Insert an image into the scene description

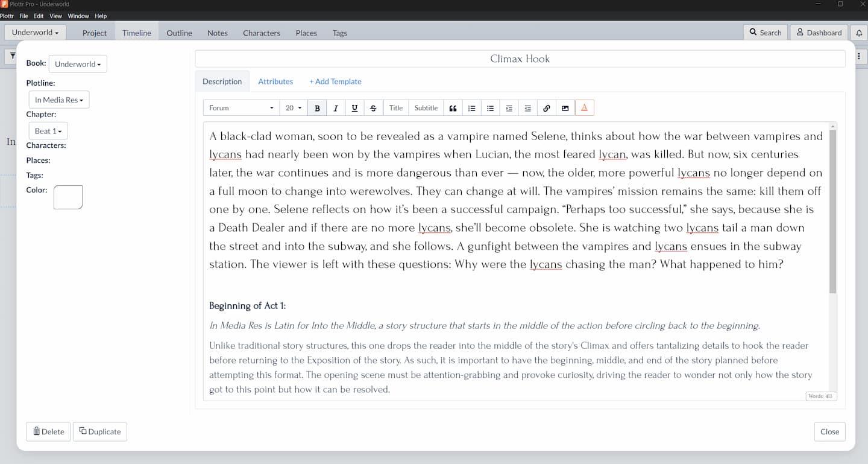[x=565, y=107]
